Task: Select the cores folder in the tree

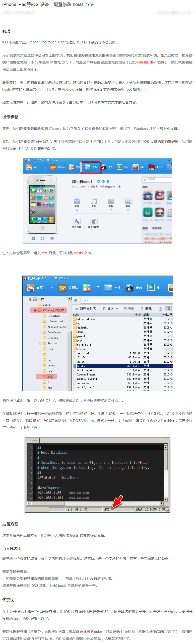Action: point(49,365)
